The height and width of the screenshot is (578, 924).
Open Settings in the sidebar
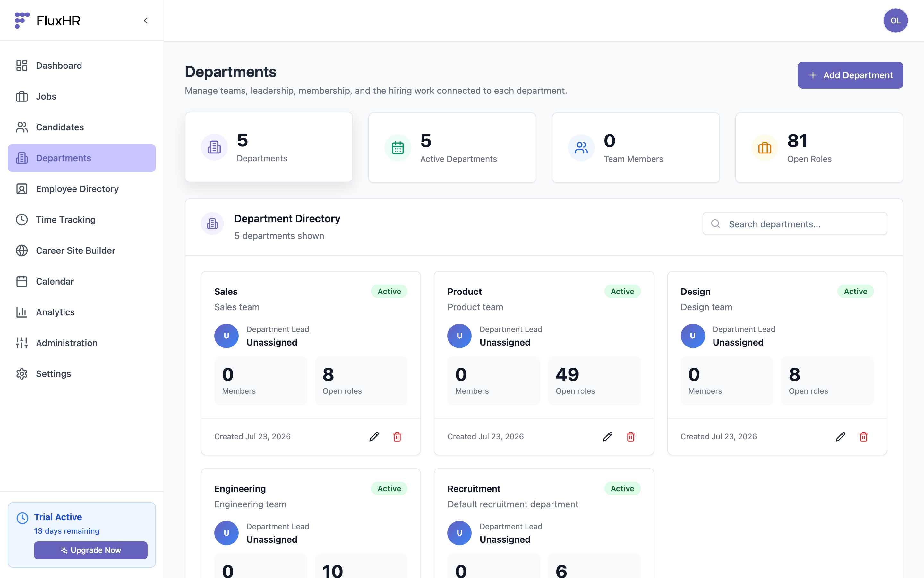point(82,374)
